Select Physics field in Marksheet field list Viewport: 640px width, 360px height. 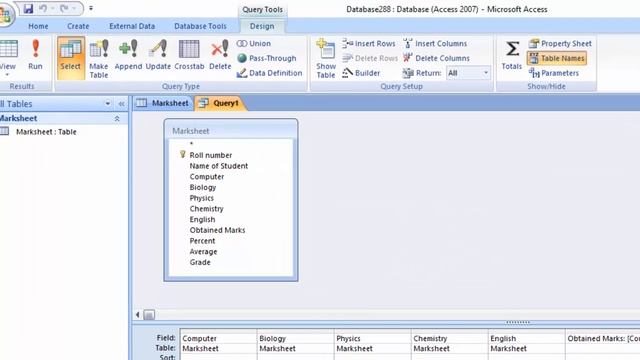[202, 198]
